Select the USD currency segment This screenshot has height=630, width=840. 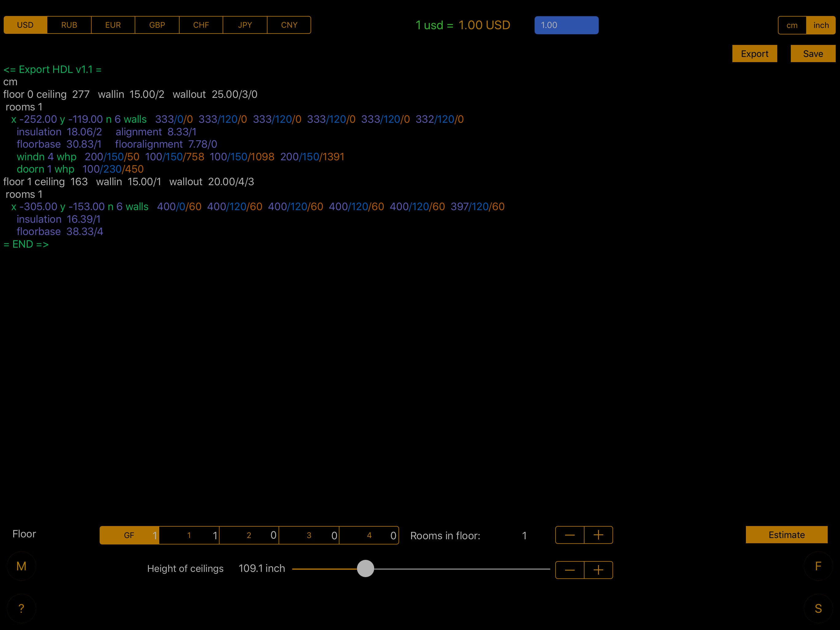[26, 25]
